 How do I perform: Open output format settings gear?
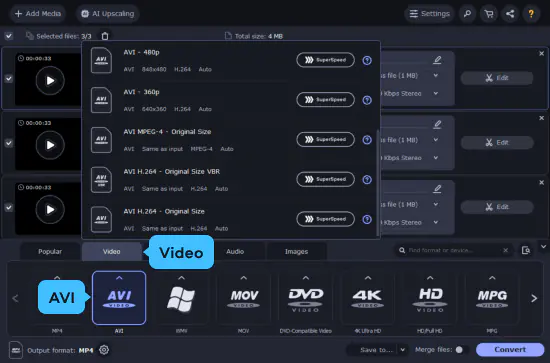[x=104, y=350]
